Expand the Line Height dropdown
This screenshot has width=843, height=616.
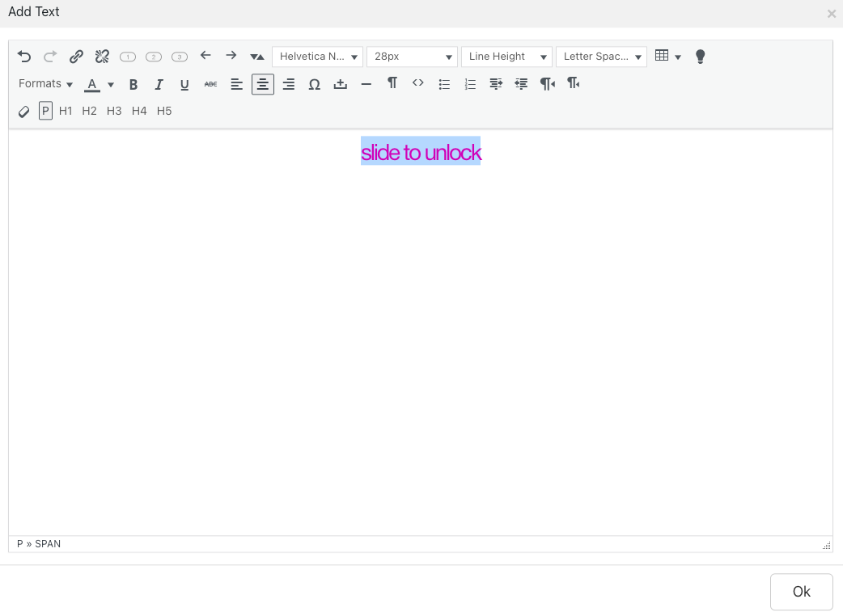506,57
